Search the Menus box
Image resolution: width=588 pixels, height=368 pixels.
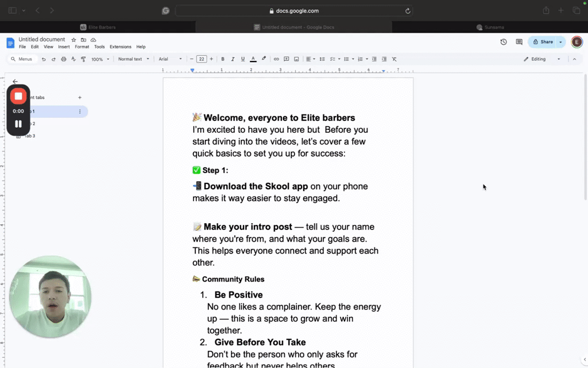click(22, 59)
